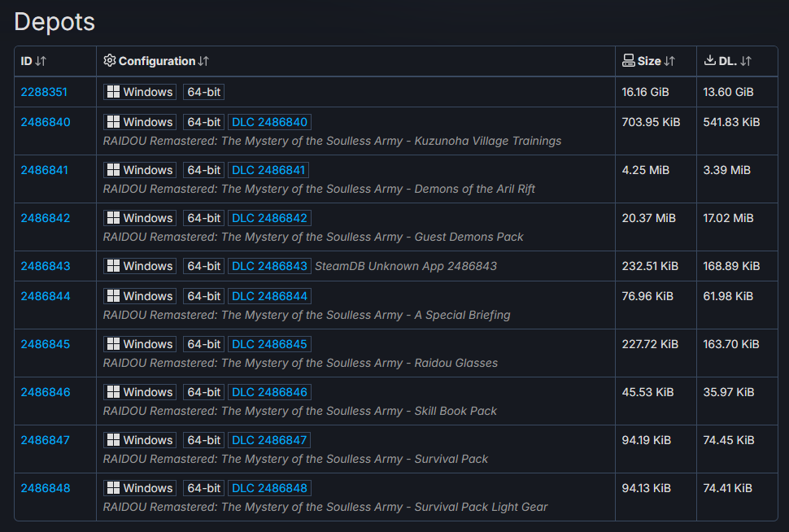
Task: Open depot ID 2486844
Action: (x=46, y=296)
